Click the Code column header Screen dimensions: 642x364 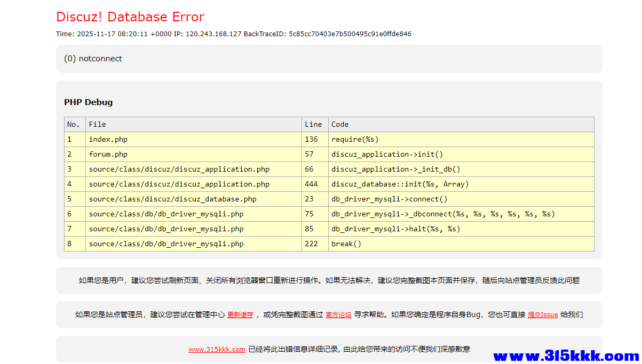click(340, 124)
